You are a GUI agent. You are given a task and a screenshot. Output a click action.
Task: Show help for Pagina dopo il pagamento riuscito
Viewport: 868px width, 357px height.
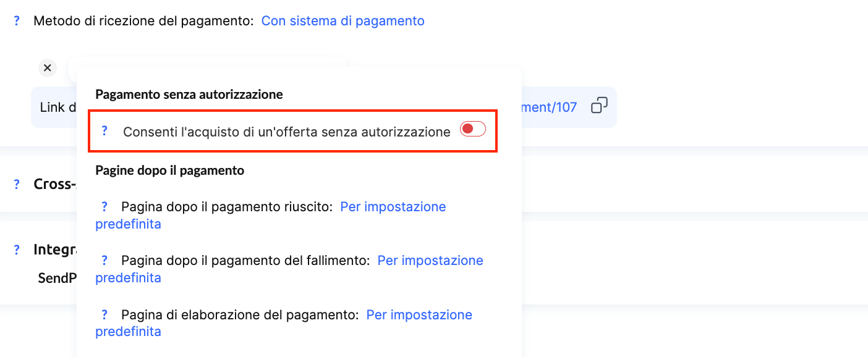tap(104, 207)
